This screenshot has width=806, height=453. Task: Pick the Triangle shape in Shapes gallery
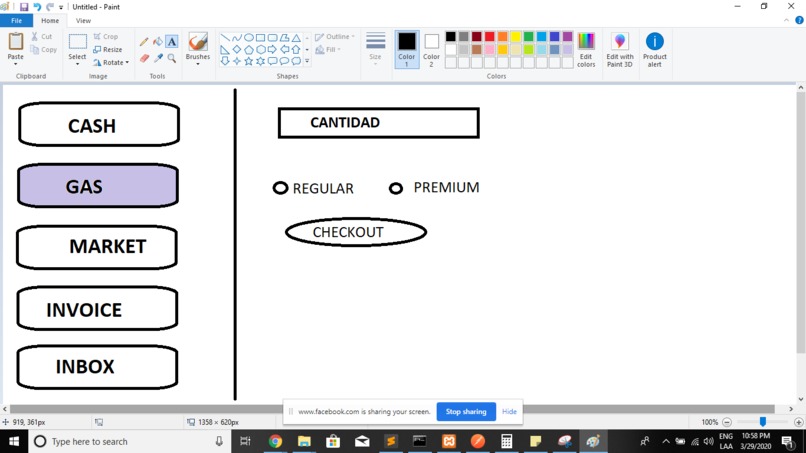[296, 38]
